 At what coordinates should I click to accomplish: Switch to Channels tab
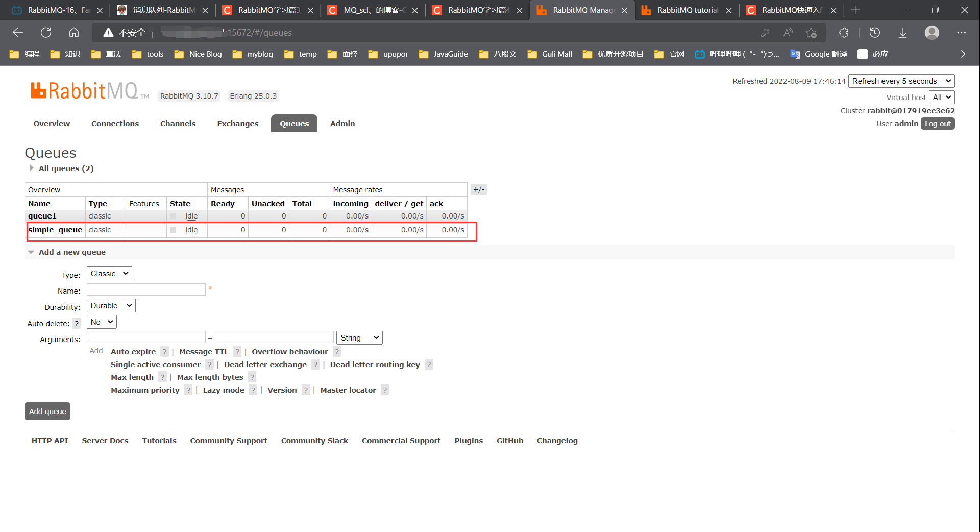pos(178,124)
